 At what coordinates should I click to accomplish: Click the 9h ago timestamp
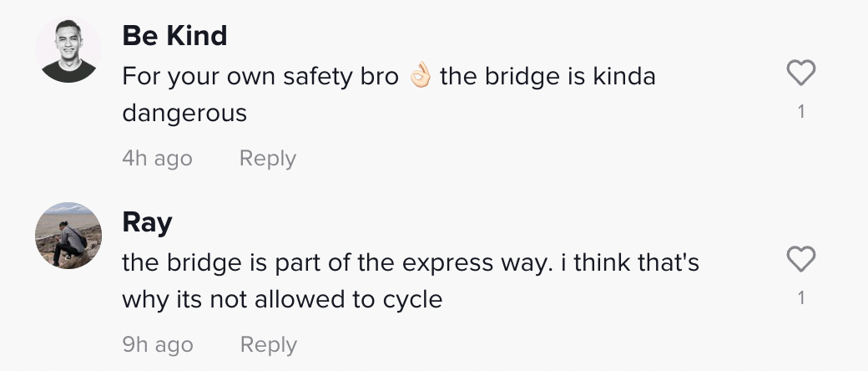157,344
